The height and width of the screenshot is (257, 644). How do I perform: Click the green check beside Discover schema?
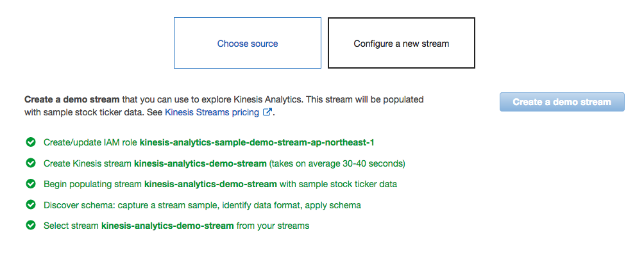pyautogui.click(x=30, y=205)
